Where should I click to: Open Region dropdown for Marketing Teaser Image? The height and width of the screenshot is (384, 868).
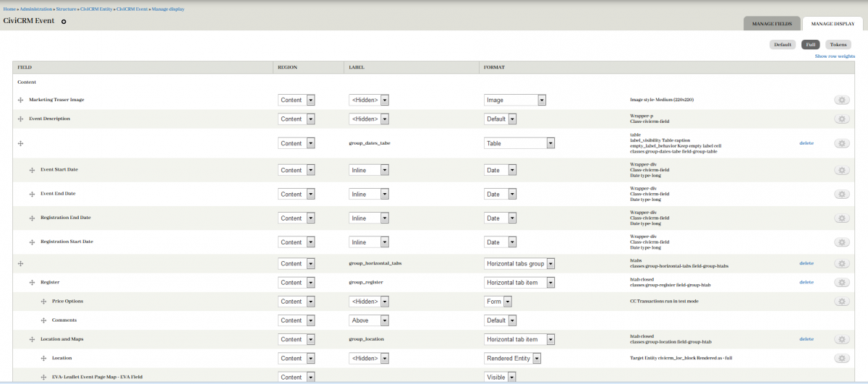coord(297,100)
